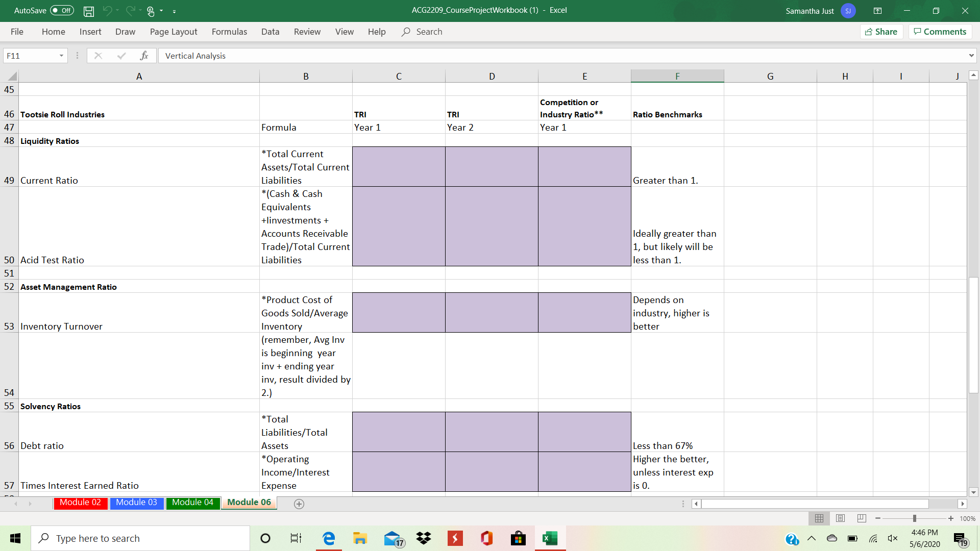The width and height of the screenshot is (980, 551).
Task: Mute system volume via speaker icon
Action: coord(893,538)
